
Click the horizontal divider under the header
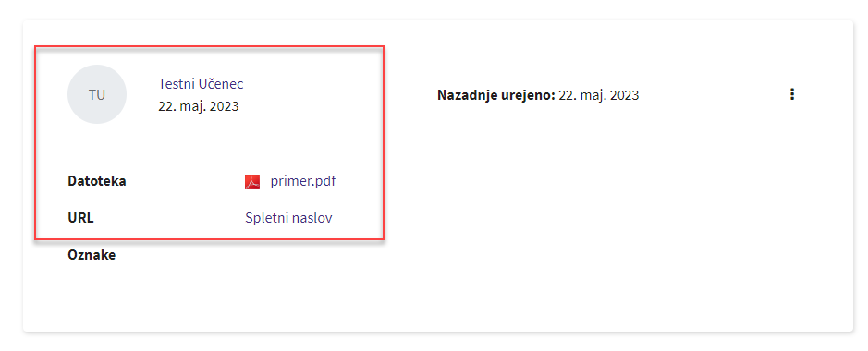pos(438,139)
